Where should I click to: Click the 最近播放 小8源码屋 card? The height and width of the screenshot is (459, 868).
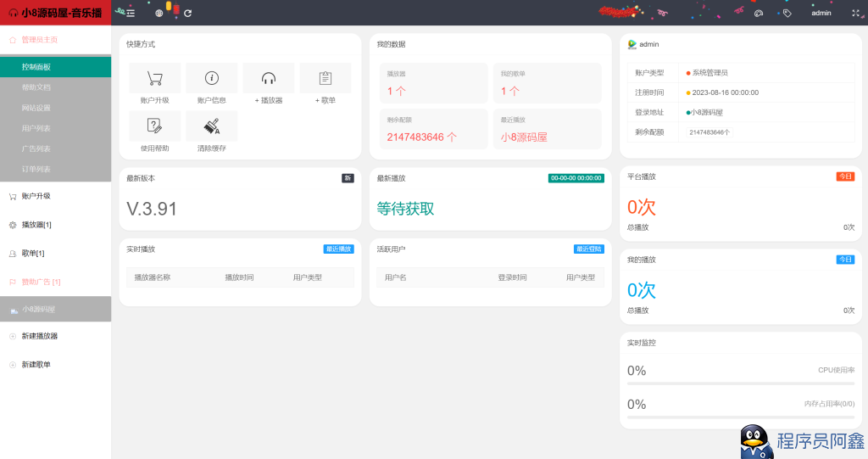(547, 129)
